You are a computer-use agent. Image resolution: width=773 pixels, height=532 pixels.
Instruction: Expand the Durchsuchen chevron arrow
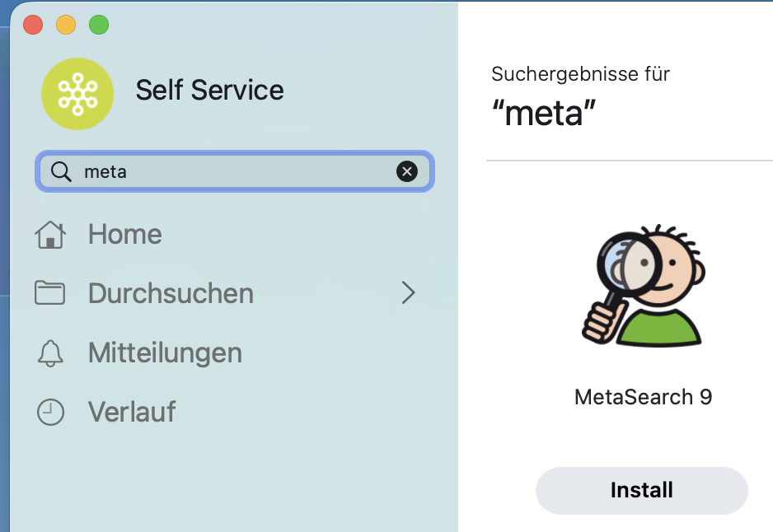coord(408,293)
